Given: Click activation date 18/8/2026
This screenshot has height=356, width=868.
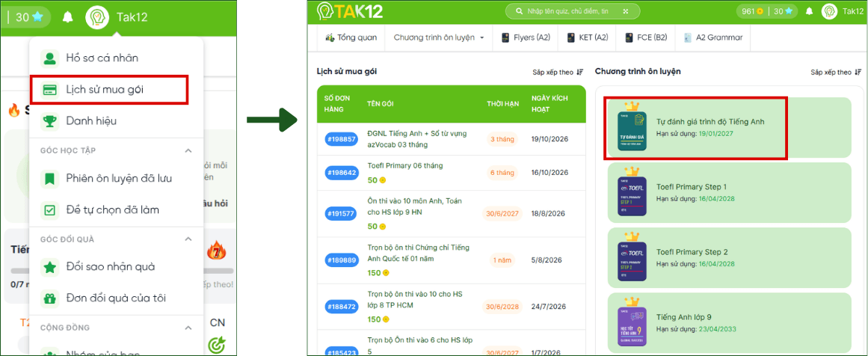Looking at the screenshot, I should 548,214.
